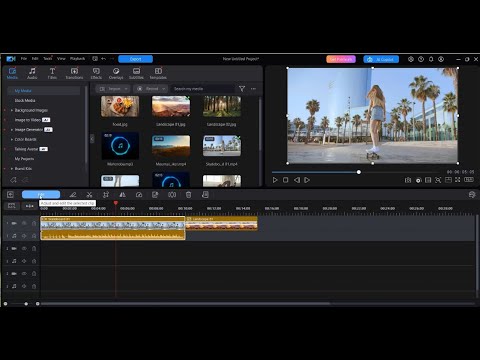Step to the next frame
The height and width of the screenshot is (360, 480).
pos(307,180)
